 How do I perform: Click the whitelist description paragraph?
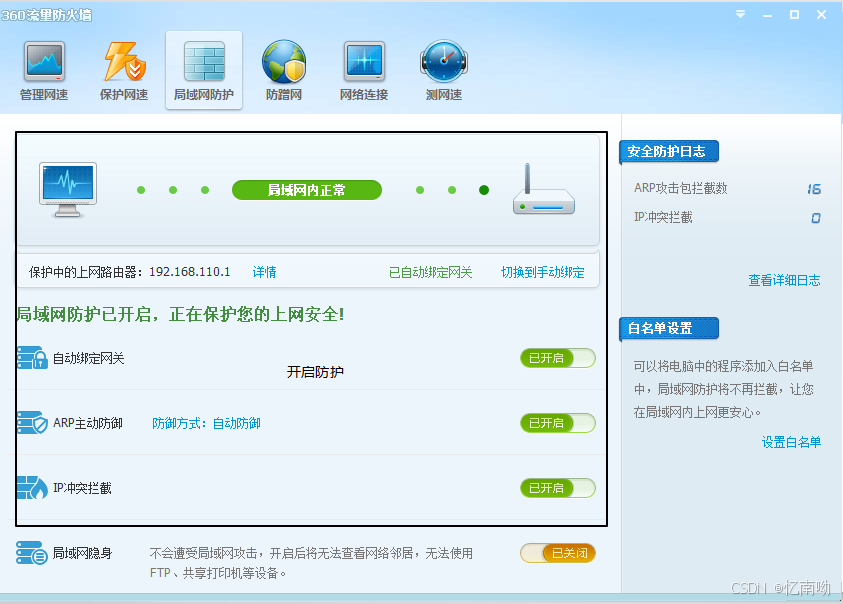pyautogui.click(x=724, y=389)
